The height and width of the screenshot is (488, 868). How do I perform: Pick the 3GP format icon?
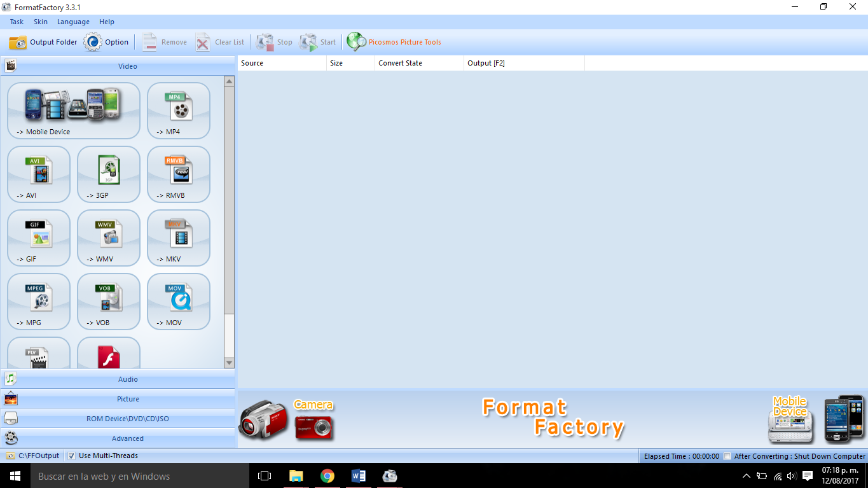tap(109, 174)
